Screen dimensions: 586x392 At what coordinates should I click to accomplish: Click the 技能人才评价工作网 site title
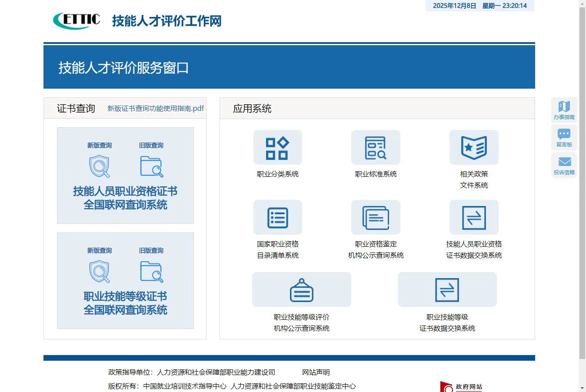[167, 21]
